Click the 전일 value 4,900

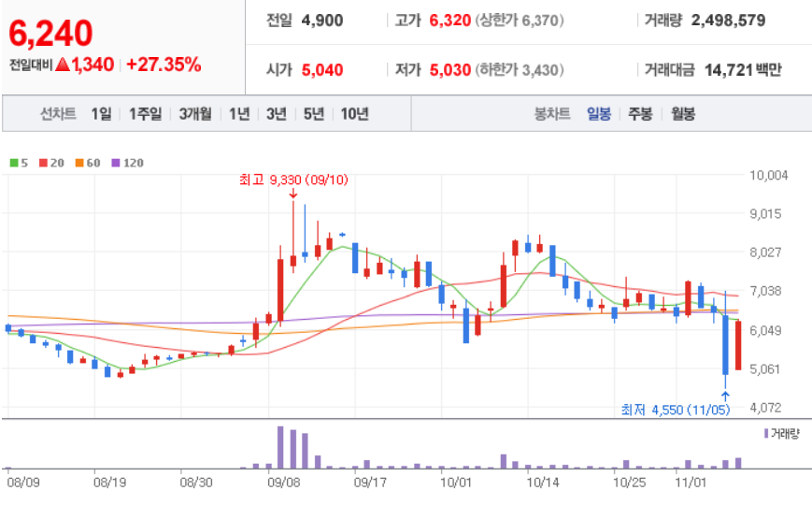click(x=322, y=21)
